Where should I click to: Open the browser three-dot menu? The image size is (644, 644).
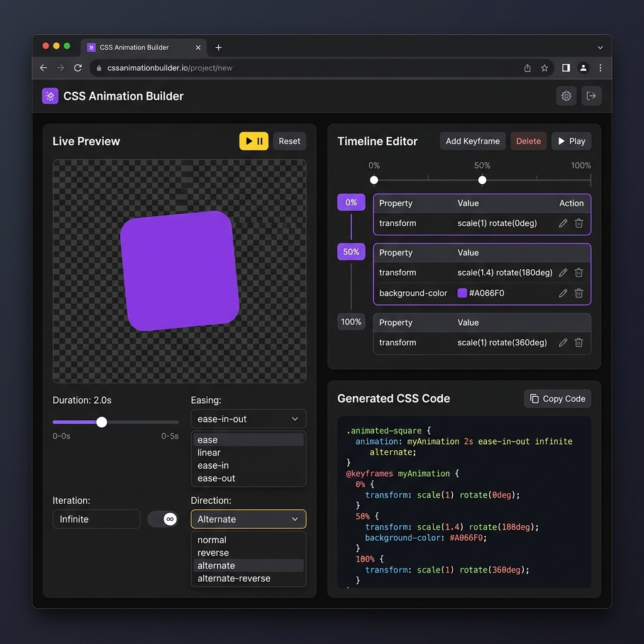tap(600, 68)
